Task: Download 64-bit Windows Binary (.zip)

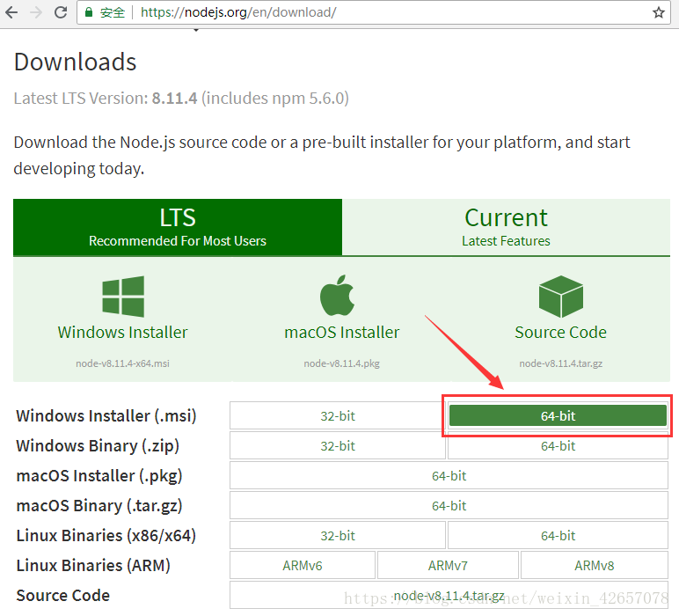Action: pos(558,448)
